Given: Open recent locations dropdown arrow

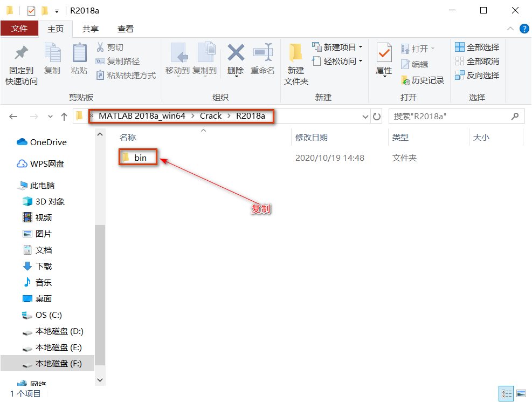Looking at the screenshot, I should (50, 117).
